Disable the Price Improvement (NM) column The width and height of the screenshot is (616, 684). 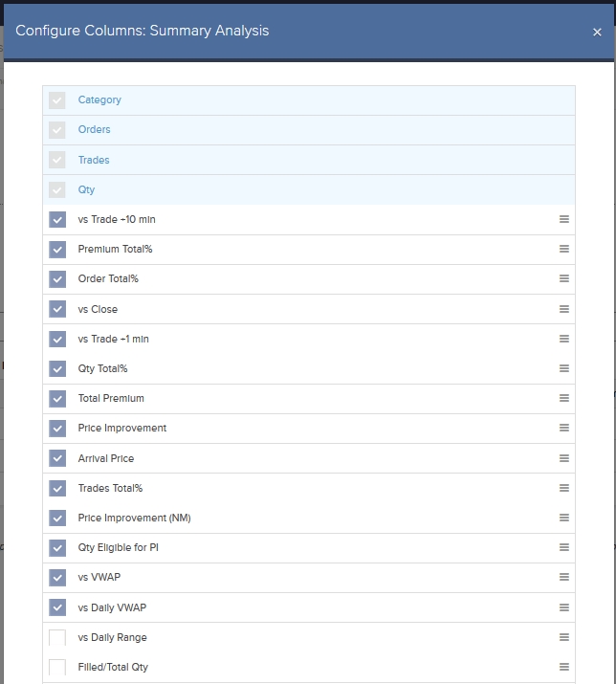pos(57,518)
